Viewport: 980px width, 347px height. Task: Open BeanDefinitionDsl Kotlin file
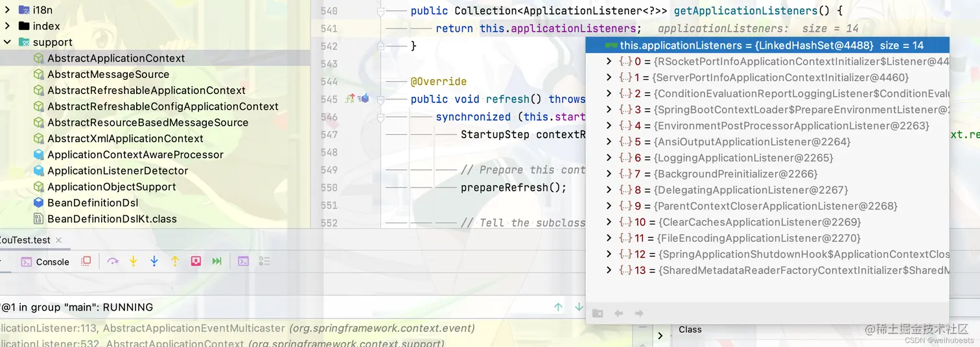pyautogui.click(x=93, y=203)
